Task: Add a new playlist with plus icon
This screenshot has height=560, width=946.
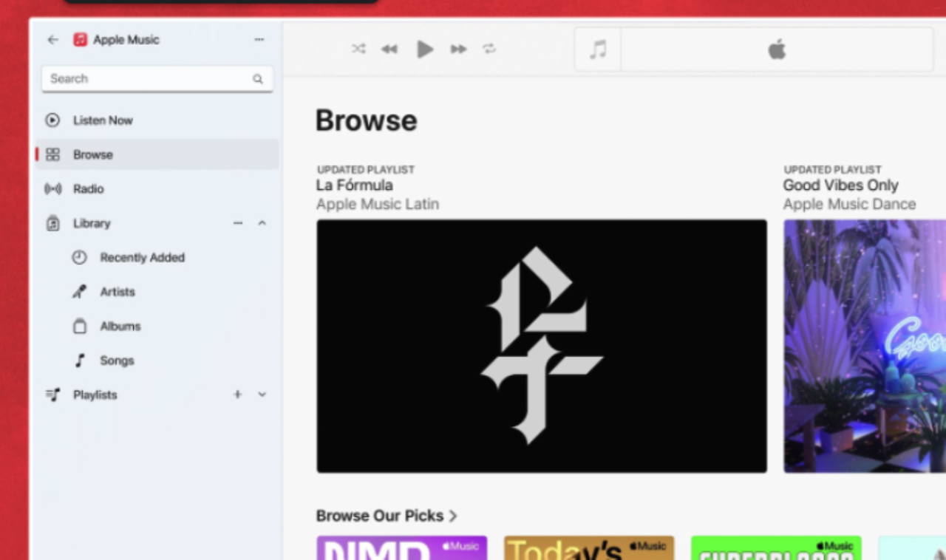Action: 238,395
